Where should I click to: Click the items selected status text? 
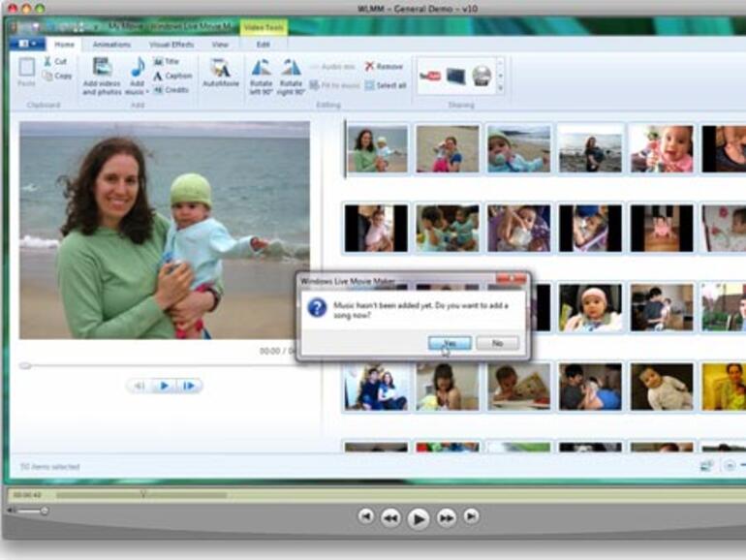(x=50, y=467)
